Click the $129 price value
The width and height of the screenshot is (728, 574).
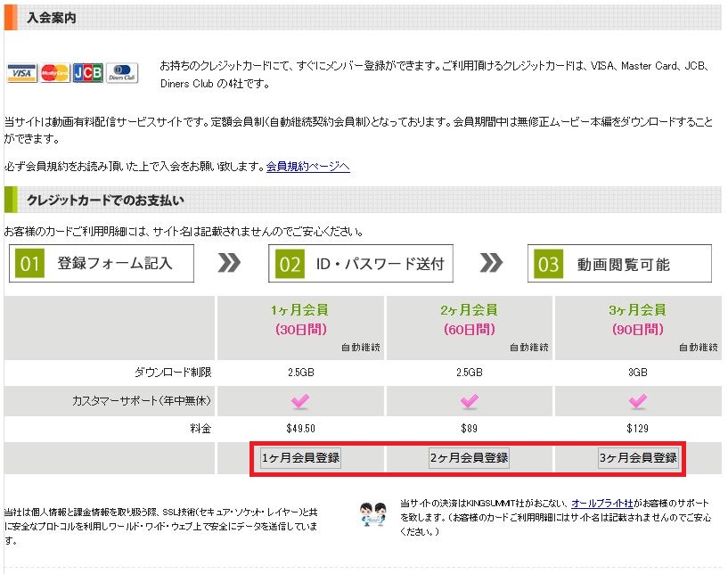tap(637, 428)
